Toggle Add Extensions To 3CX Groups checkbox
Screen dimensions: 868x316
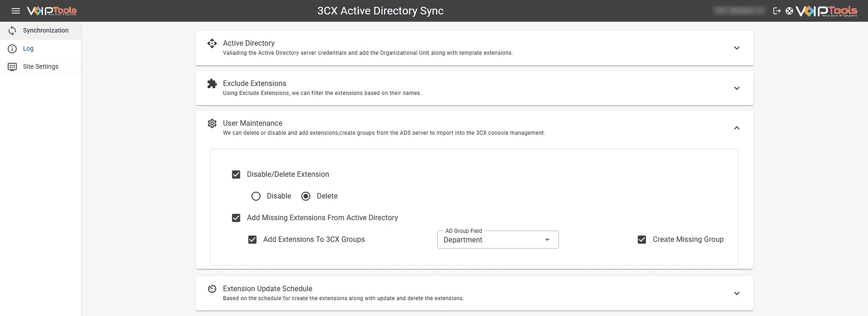click(x=252, y=239)
